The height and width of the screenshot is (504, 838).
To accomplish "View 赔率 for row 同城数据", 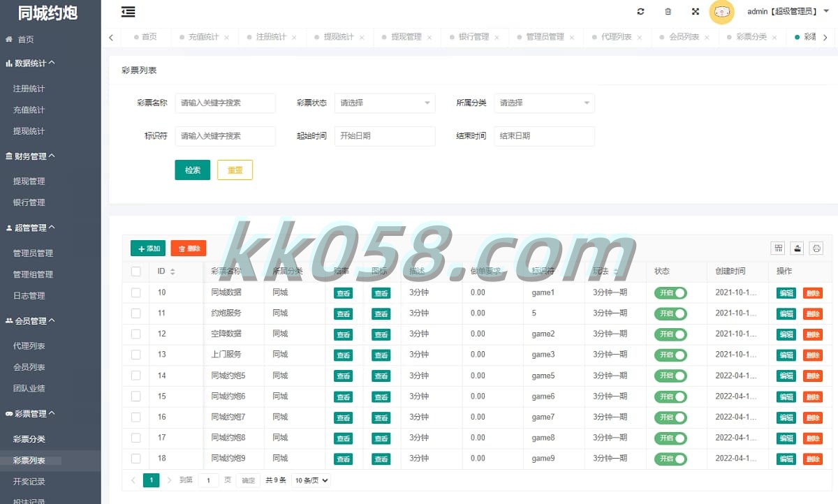I will [343, 293].
